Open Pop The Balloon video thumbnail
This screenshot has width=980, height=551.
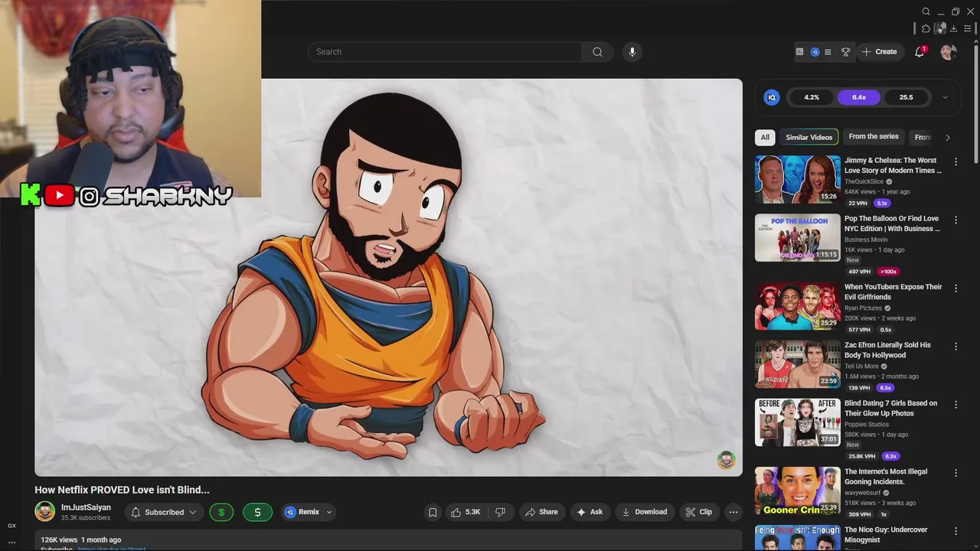pyautogui.click(x=797, y=237)
